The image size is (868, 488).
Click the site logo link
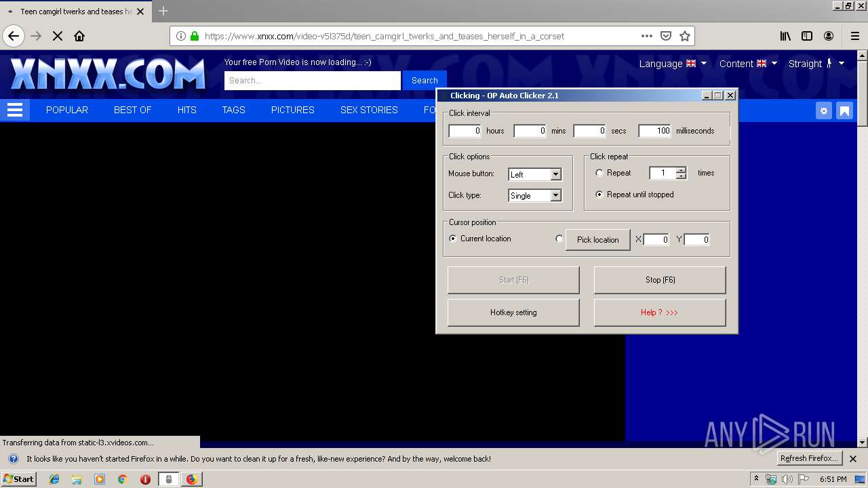click(x=108, y=73)
